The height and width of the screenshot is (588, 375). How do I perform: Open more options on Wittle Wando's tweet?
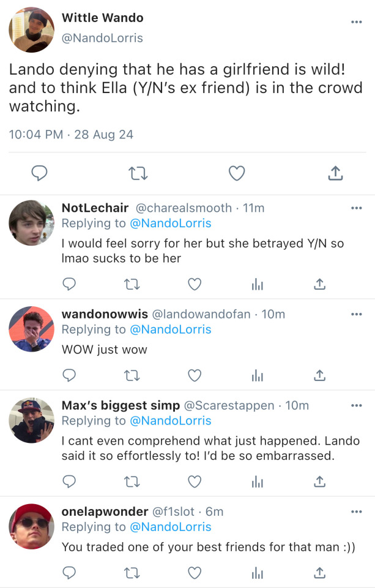tap(357, 22)
